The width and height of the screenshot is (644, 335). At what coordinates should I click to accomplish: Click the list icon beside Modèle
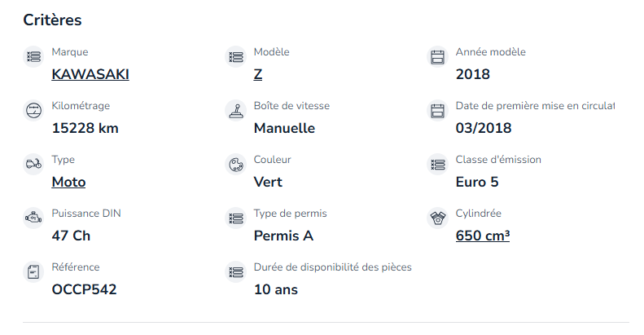(236, 56)
